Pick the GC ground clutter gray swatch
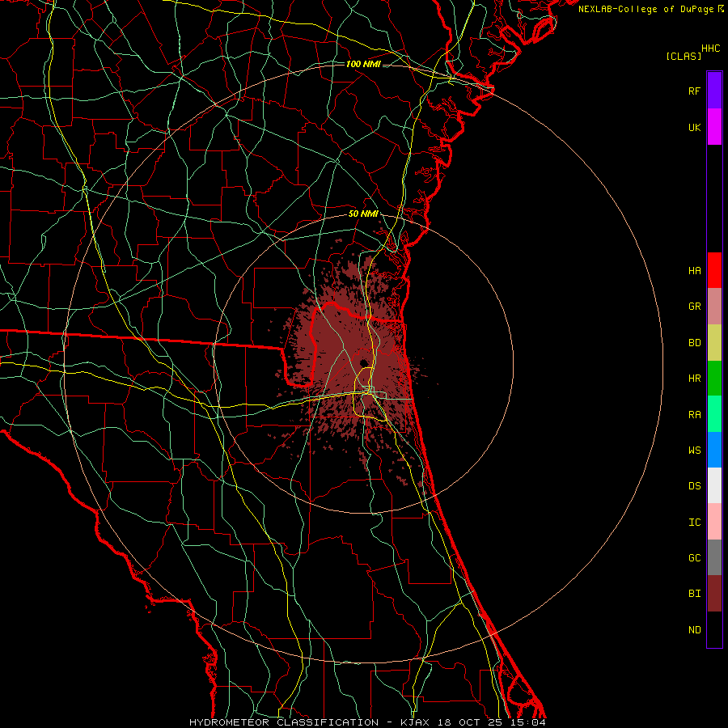The width and height of the screenshot is (728, 728). coord(714,557)
